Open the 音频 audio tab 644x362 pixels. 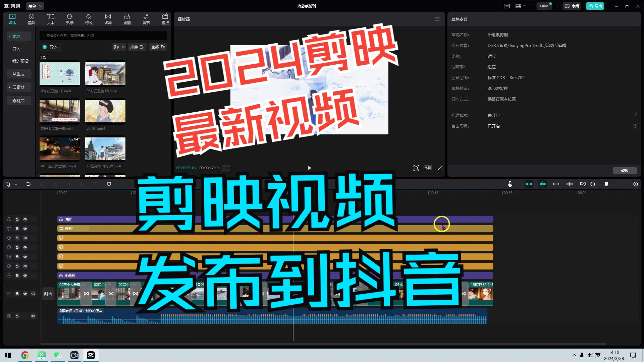pyautogui.click(x=31, y=19)
